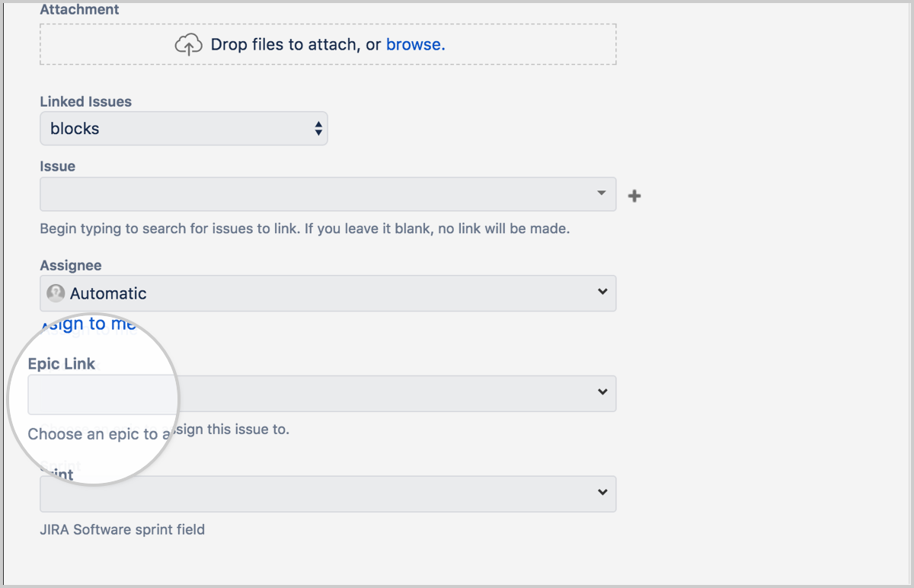
Task: Click the drop files attachment zone
Action: (328, 44)
